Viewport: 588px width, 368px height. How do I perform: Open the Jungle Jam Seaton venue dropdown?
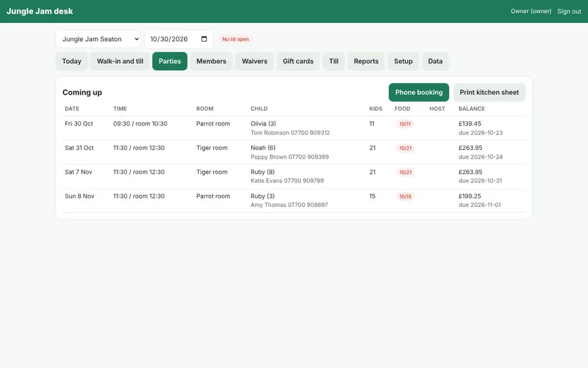click(x=98, y=39)
